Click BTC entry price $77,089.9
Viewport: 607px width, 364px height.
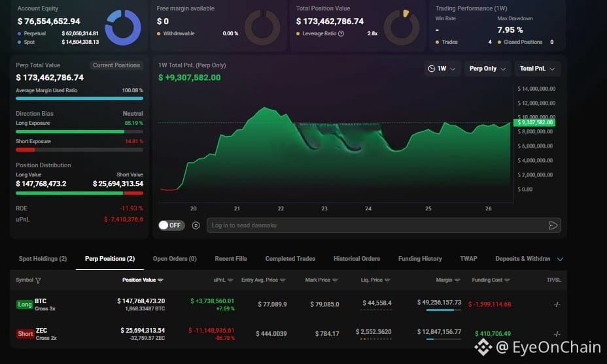(x=272, y=305)
